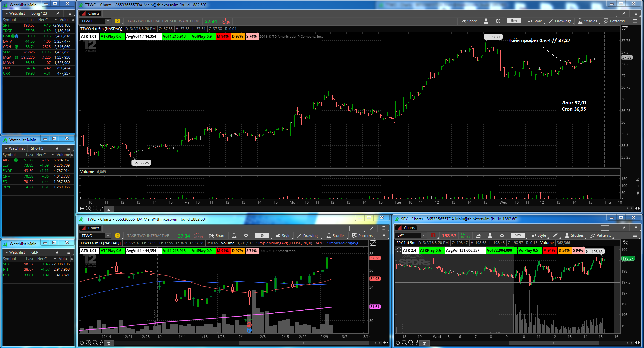Select TRGP row in Long watchlist

[x=39, y=31]
